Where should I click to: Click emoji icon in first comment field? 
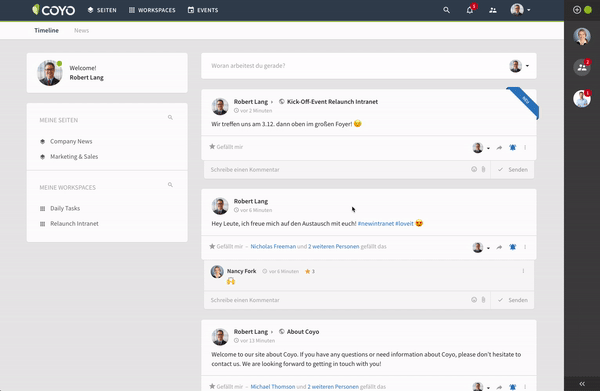tap(474, 169)
